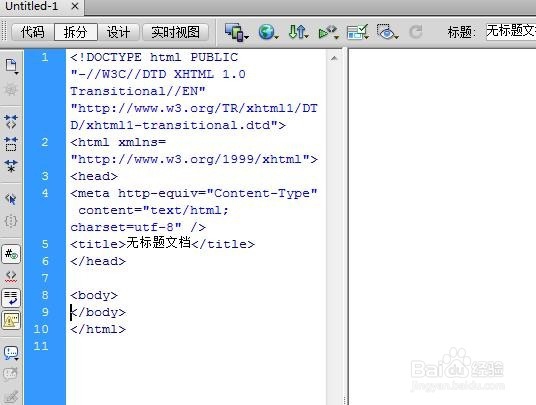536x405 pixels.
Task: Click the <head> tag on line 3
Action: (94, 176)
